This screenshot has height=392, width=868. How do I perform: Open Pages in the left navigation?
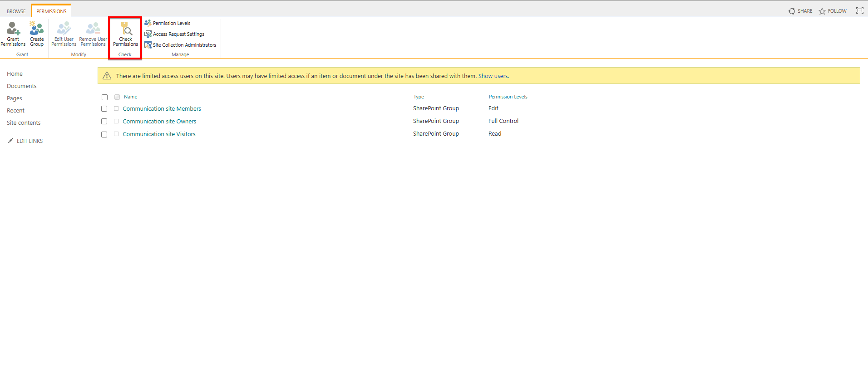pos(15,98)
